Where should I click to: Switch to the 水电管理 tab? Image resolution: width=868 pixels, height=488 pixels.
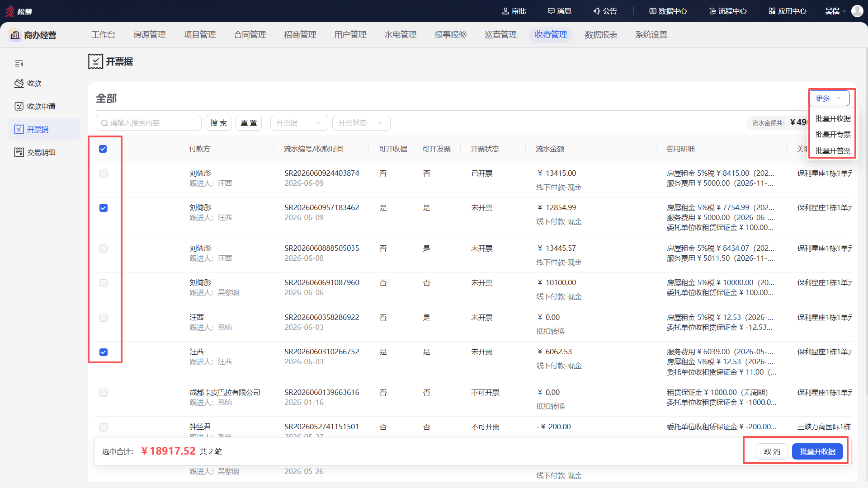(400, 35)
